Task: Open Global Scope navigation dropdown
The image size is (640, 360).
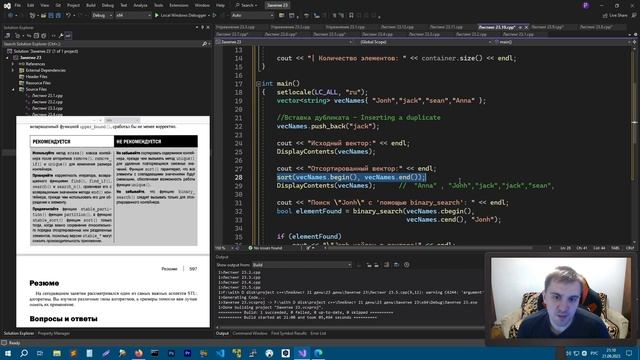Action: pos(425,42)
